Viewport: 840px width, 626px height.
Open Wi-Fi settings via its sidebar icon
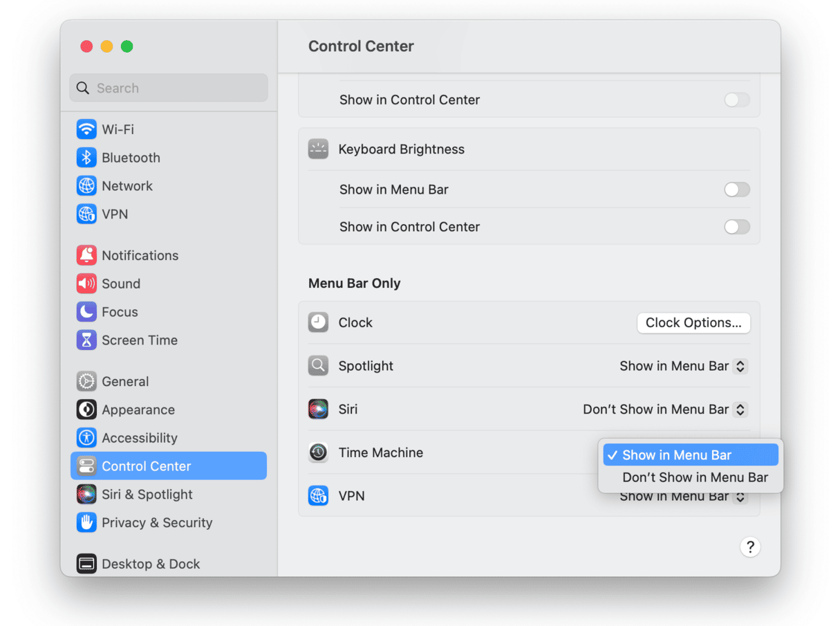(86, 129)
